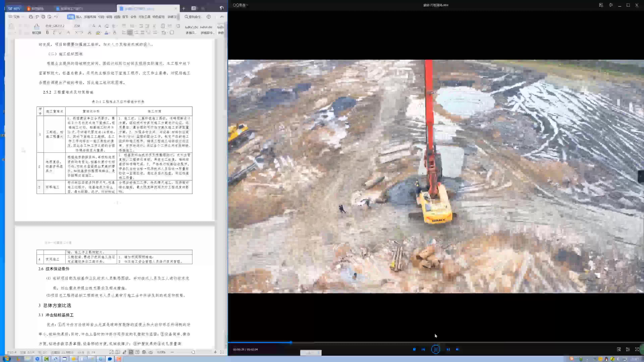Click the save icon in quick access toolbar
The height and width of the screenshot is (362, 644).
31,17
